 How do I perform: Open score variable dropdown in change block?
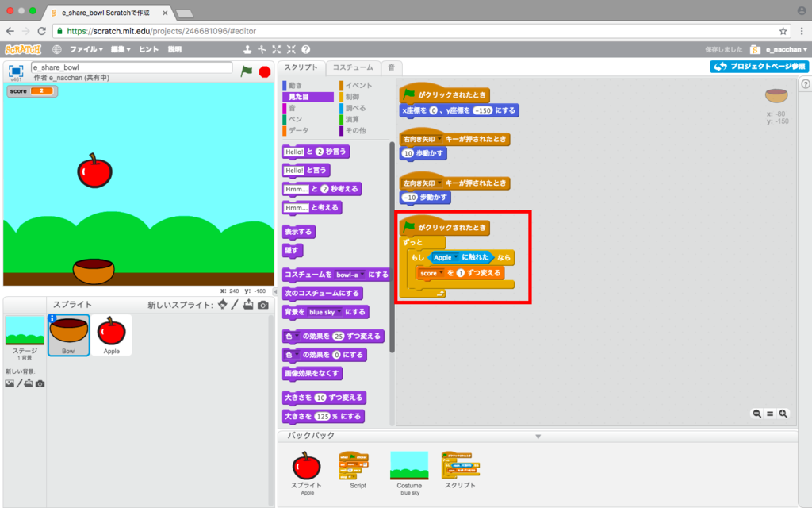[441, 273]
